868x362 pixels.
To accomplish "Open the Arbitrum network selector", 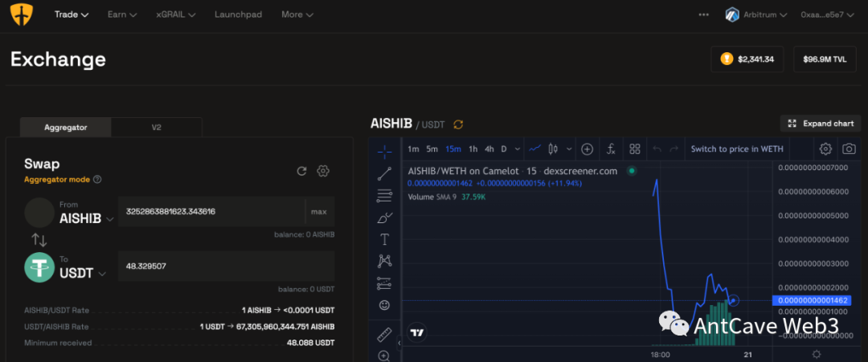I will 755,14.
